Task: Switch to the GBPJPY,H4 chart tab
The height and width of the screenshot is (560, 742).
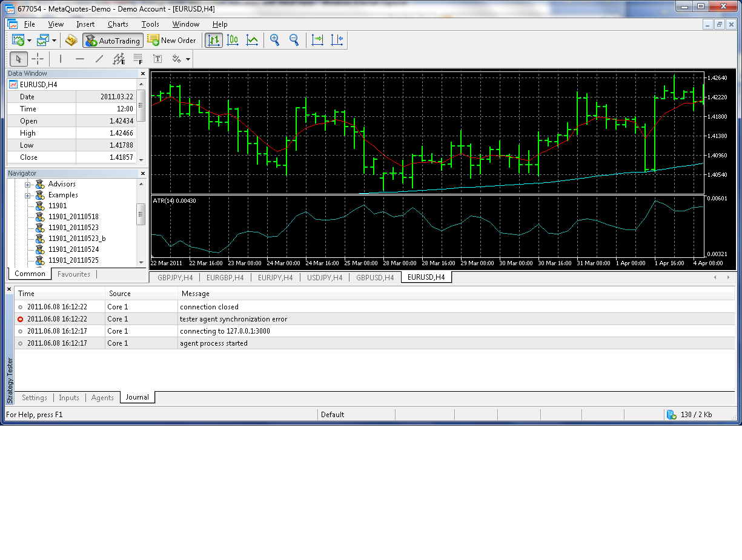Action: [x=175, y=277]
